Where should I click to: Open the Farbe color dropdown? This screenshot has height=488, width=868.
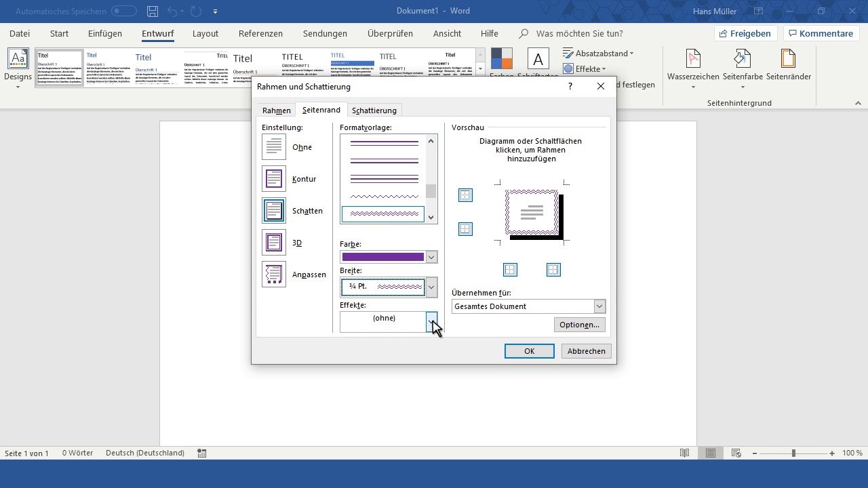431,258
